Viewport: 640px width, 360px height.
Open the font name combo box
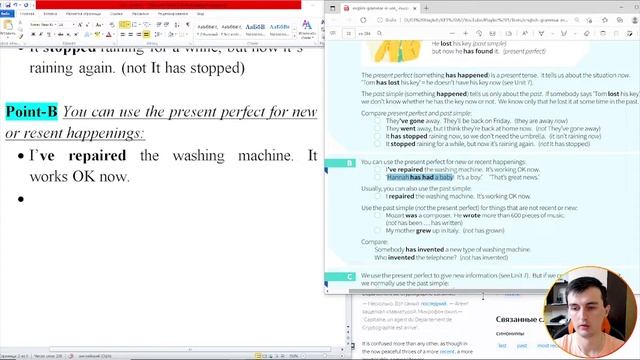pyautogui.click(x=42, y=25)
